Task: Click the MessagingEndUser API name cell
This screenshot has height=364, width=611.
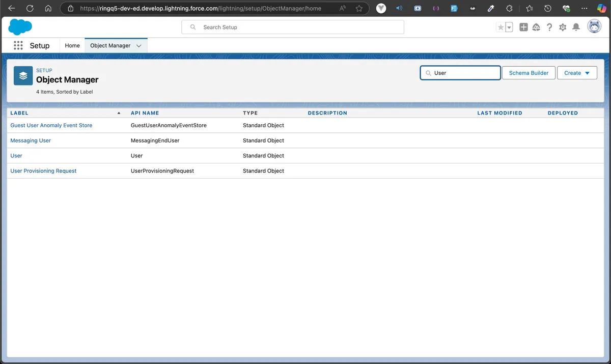Action: [x=155, y=141]
